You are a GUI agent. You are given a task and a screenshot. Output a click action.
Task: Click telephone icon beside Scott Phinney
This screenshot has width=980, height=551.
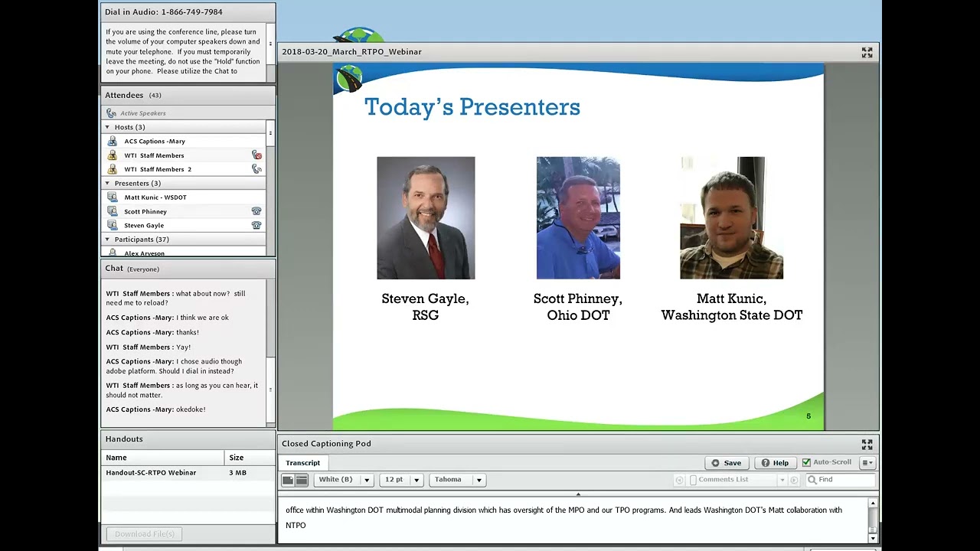pyautogui.click(x=256, y=211)
